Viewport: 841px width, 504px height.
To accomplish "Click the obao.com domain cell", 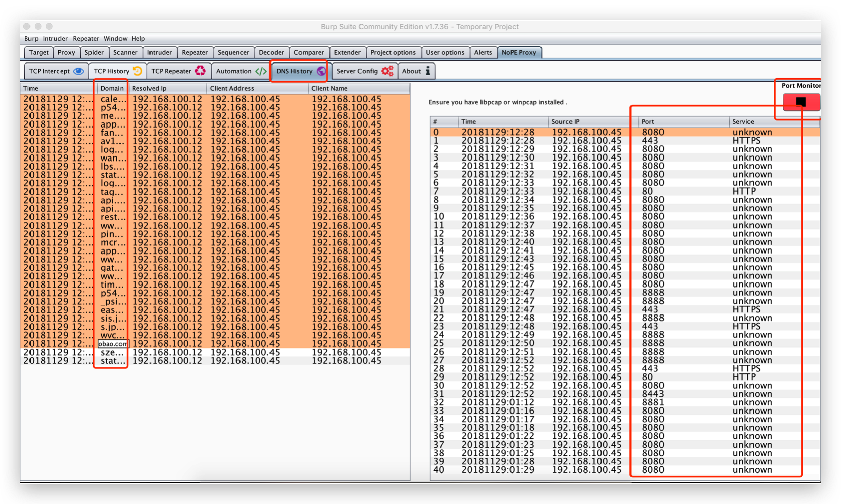I will 112,344.
